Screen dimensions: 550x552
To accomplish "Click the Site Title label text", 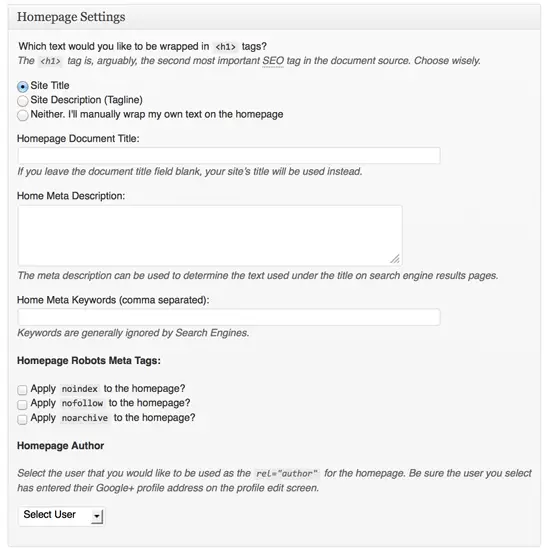I will [x=50, y=86].
